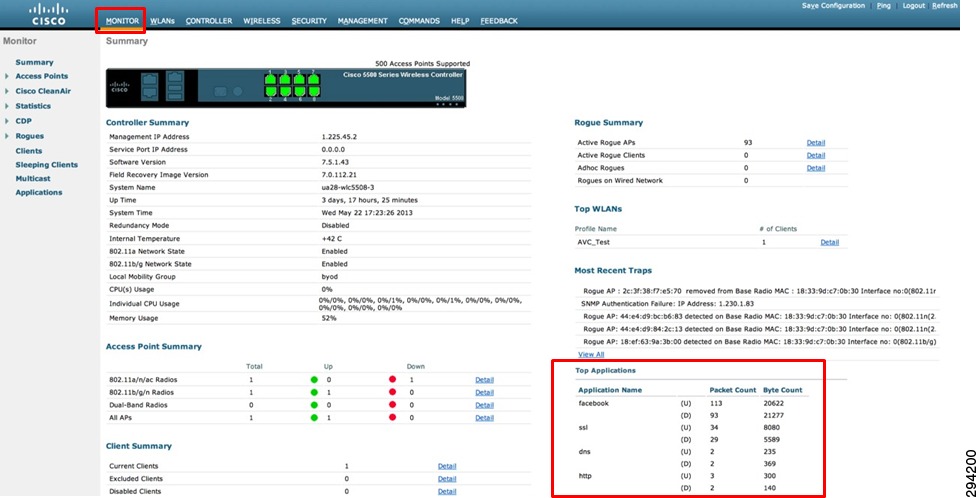Screen dimensions: 977x498
Task: Expand the CDP sidebar section
Action: click(7, 121)
